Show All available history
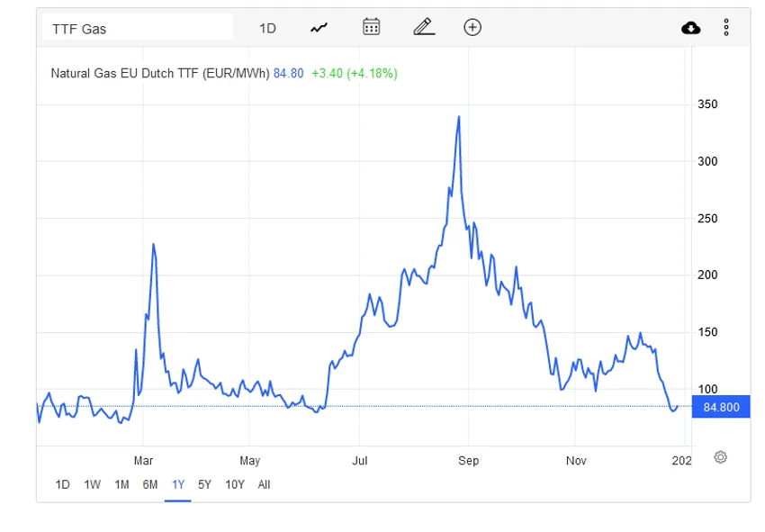Image resolution: width=765 pixels, height=532 pixels. pyautogui.click(x=264, y=484)
